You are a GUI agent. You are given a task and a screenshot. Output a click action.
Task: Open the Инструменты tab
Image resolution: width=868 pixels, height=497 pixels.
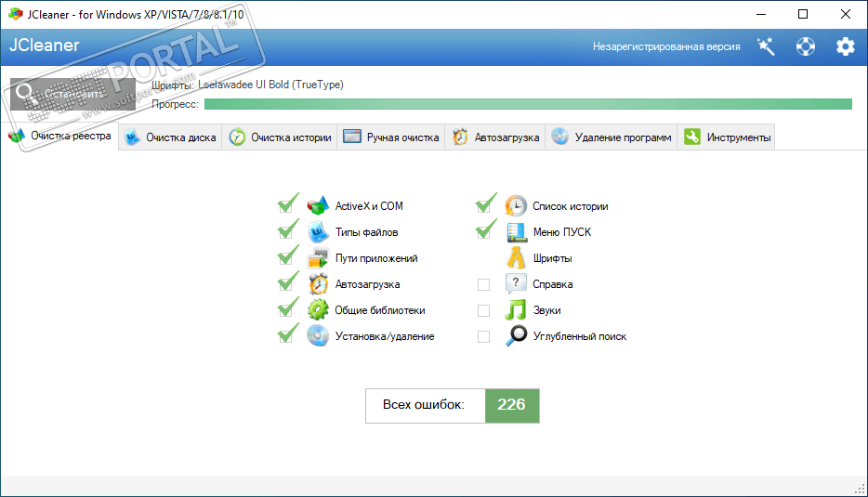pos(727,137)
